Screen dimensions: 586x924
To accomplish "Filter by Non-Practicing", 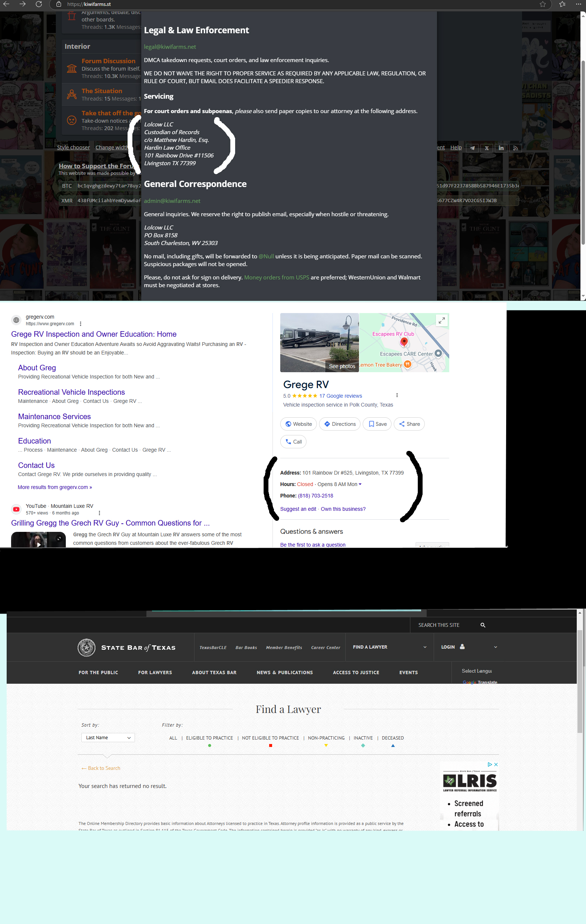I will (x=326, y=738).
